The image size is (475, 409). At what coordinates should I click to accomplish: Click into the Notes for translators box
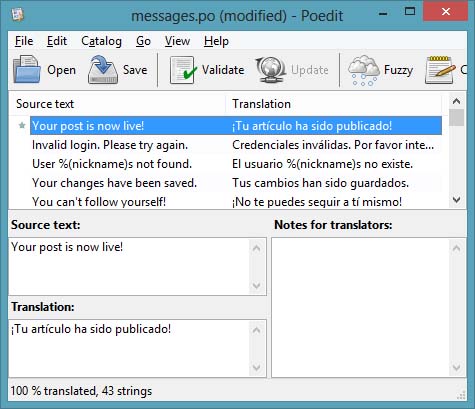pos(361,307)
